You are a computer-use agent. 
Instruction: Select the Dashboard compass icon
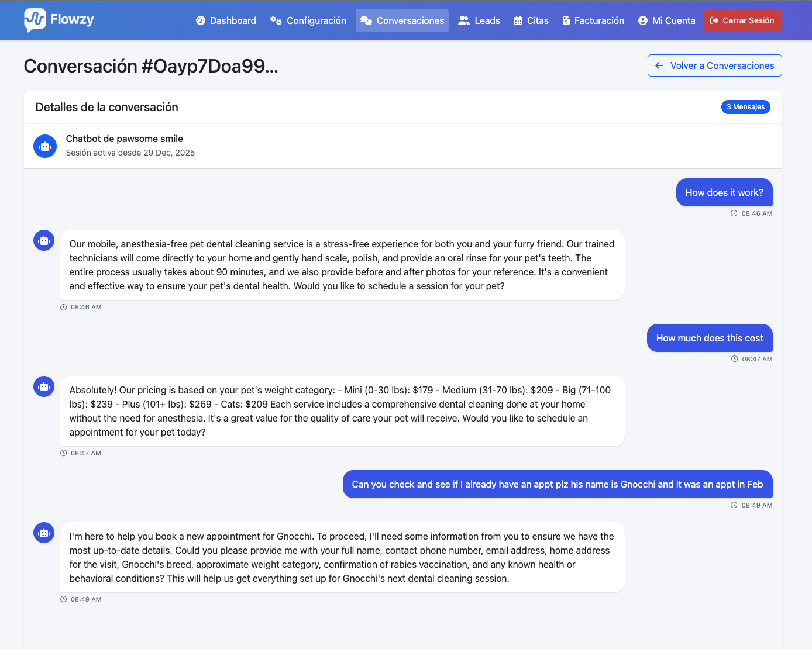[x=201, y=20]
